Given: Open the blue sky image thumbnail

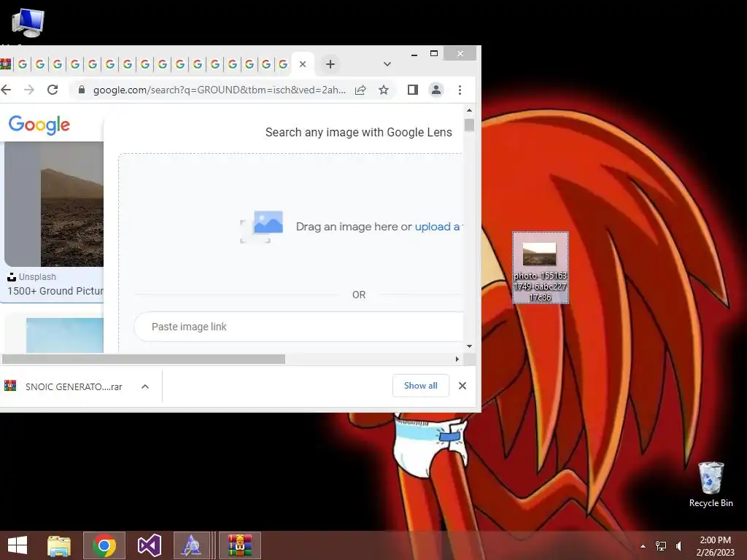Looking at the screenshot, I should coord(64,335).
